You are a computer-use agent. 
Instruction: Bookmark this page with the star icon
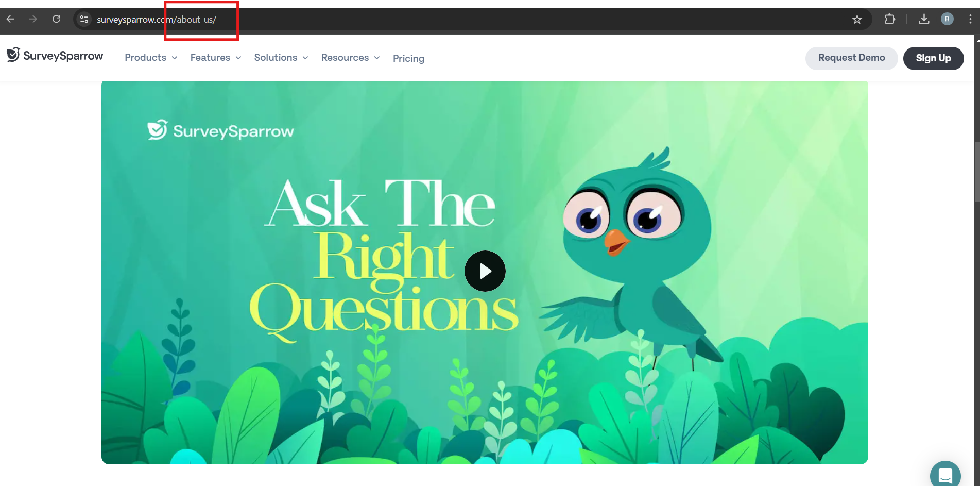857,19
